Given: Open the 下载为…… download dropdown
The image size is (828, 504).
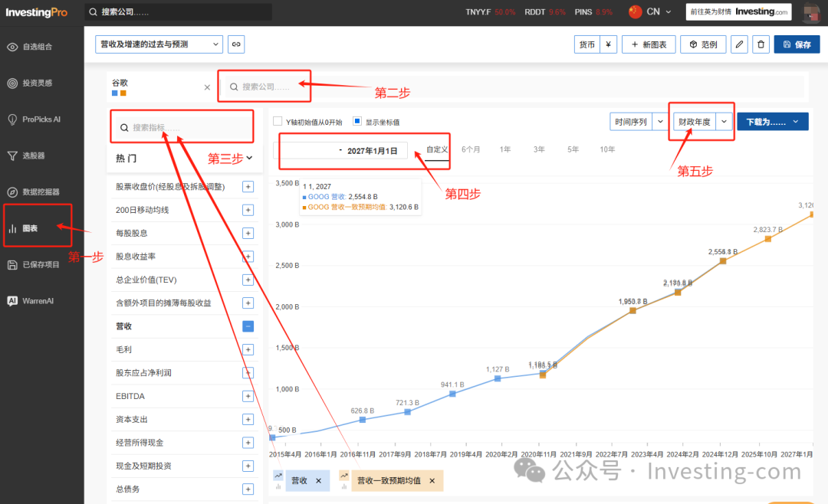Looking at the screenshot, I should click(x=773, y=122).
